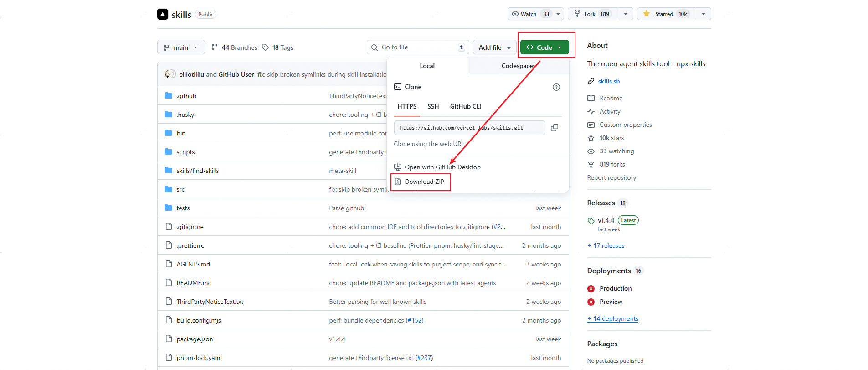Image resolution: width=868 pixels, height=370 pixels.
Task: Click the Production deployment failed status icon
Action: (591, 289)
